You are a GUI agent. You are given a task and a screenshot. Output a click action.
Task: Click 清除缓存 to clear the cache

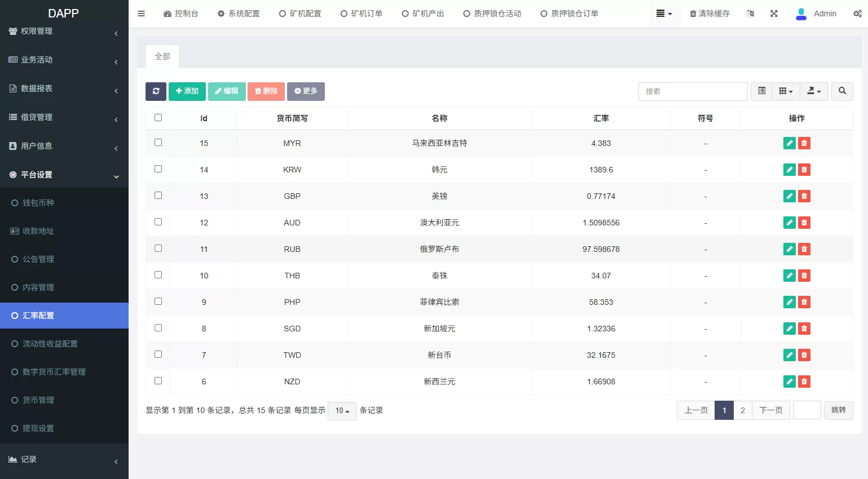pos(710,13)
